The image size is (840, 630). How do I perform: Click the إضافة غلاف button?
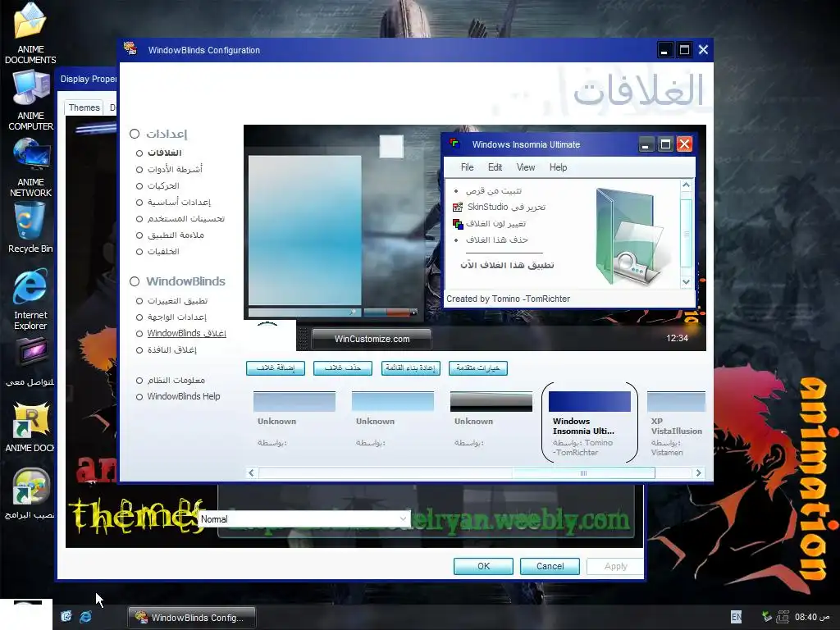tap(276, 368)
